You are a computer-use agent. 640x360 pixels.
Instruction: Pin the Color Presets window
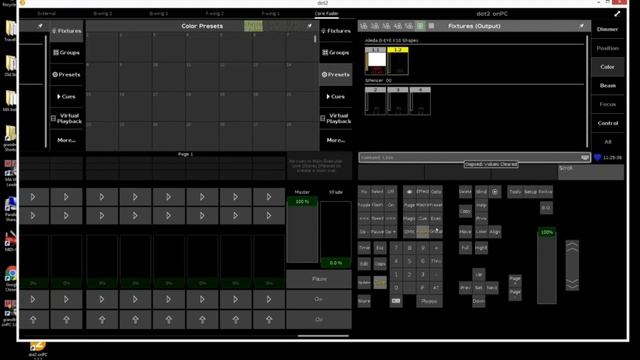(x=309, y=26)
